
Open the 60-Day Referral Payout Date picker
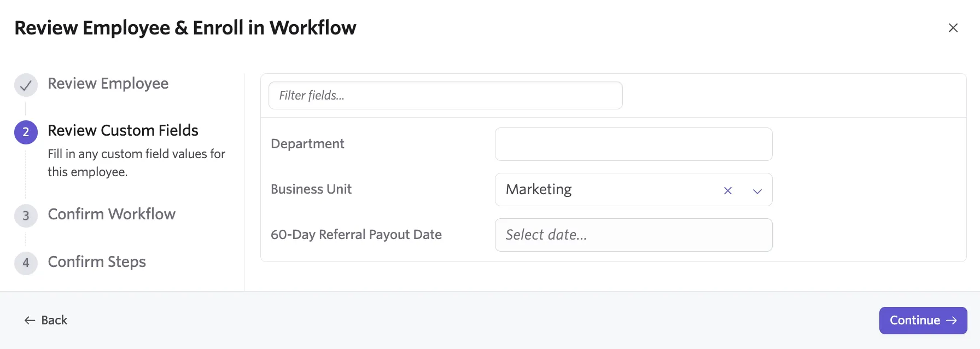633,235
